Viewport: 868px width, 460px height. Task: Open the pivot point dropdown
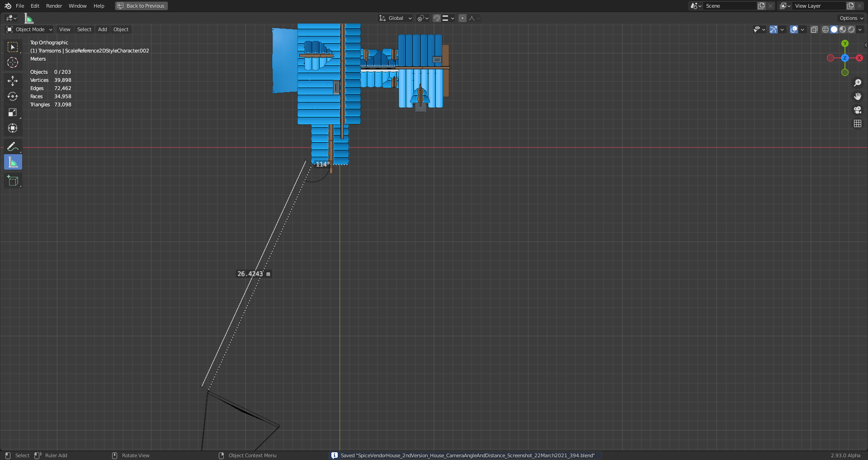tap(423, 18)
